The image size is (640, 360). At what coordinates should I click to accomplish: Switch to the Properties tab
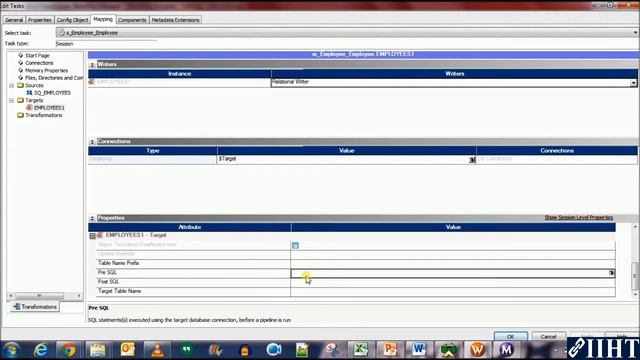40,20
